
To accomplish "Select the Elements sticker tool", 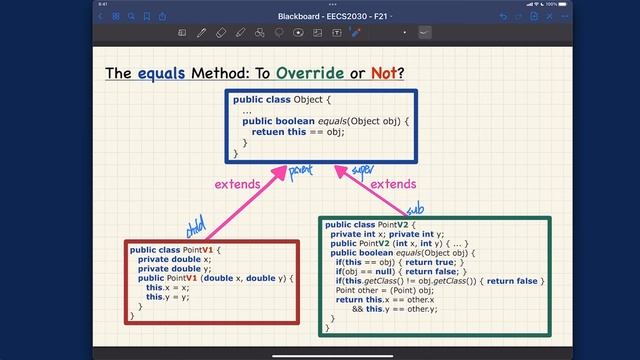I will [298, 33].
